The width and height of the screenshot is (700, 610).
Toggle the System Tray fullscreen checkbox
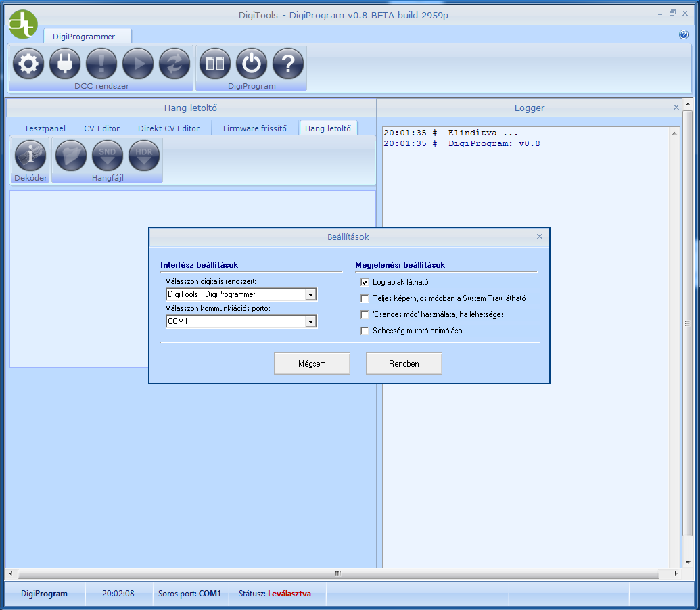(x=365, y=298)
